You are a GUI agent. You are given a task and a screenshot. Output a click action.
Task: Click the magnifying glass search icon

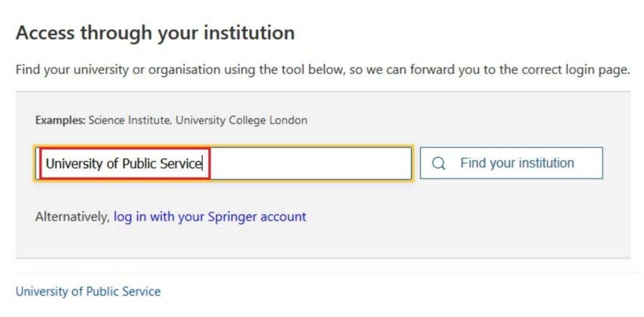439,164
